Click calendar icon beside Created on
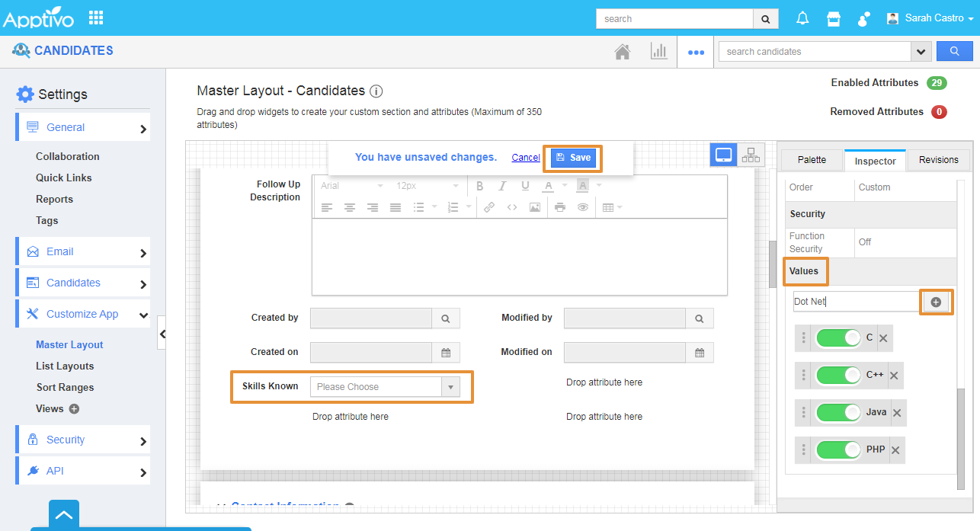This screenshot has width=980, height=531. [447, 353]
